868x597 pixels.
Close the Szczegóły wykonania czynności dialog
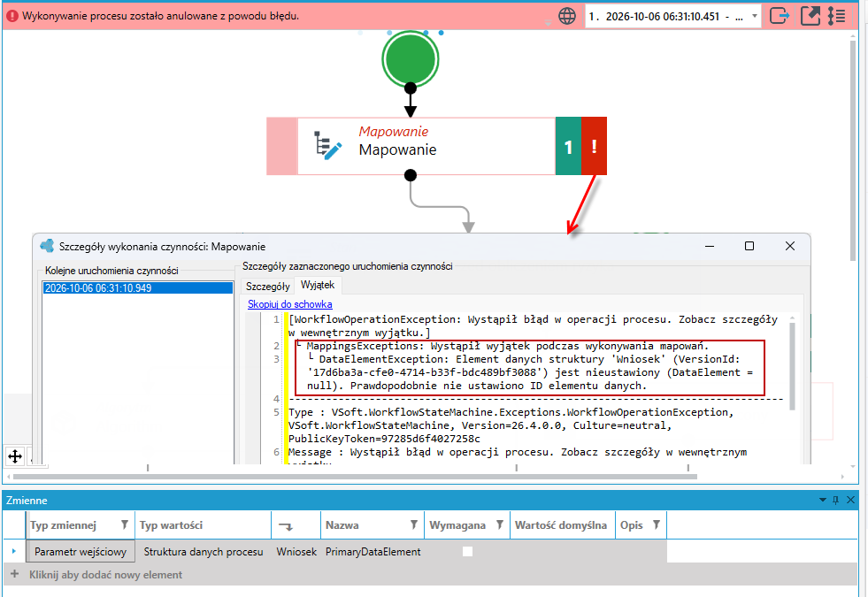point(790,246)
